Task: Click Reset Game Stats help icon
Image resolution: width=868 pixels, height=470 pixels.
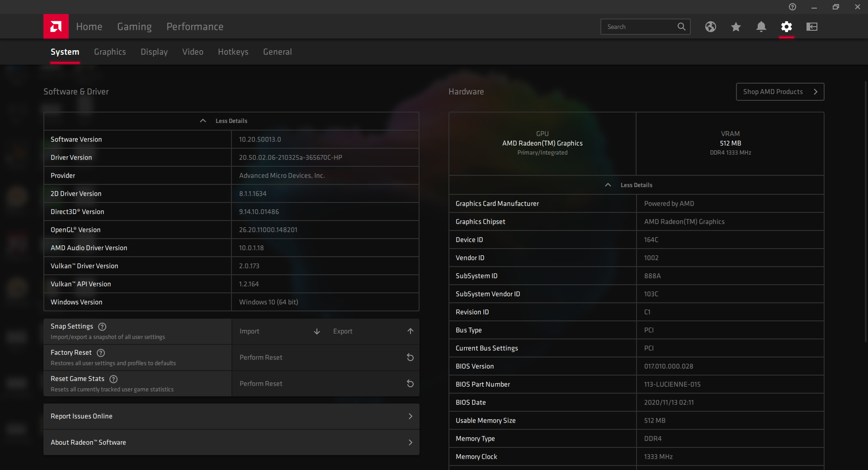Action: click(113, 379)
